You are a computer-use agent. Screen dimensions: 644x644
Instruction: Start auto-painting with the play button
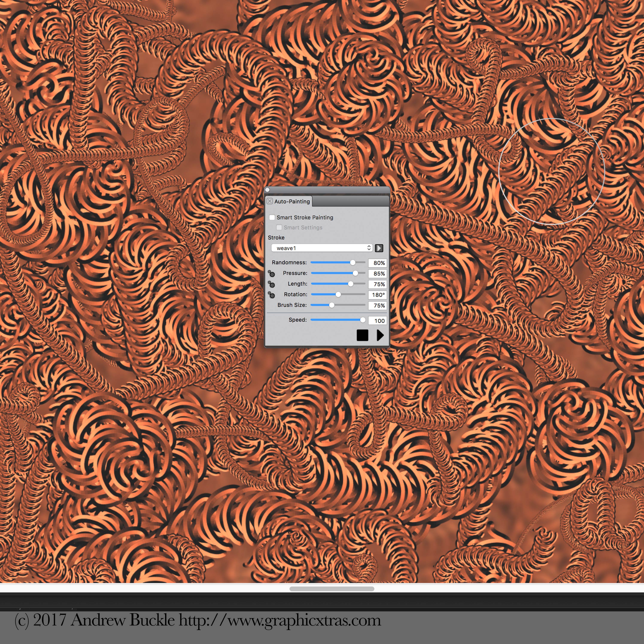pyautogui.click(x=380, y=335)
